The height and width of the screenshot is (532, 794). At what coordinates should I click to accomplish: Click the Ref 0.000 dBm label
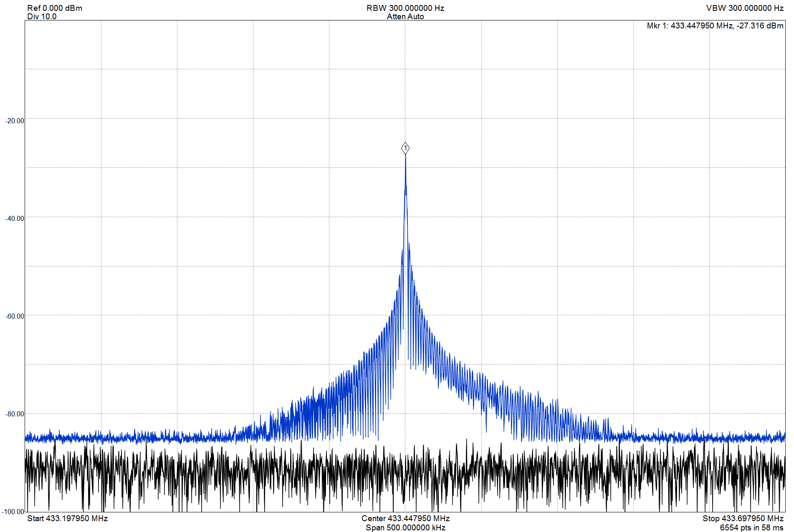(55, 8)
